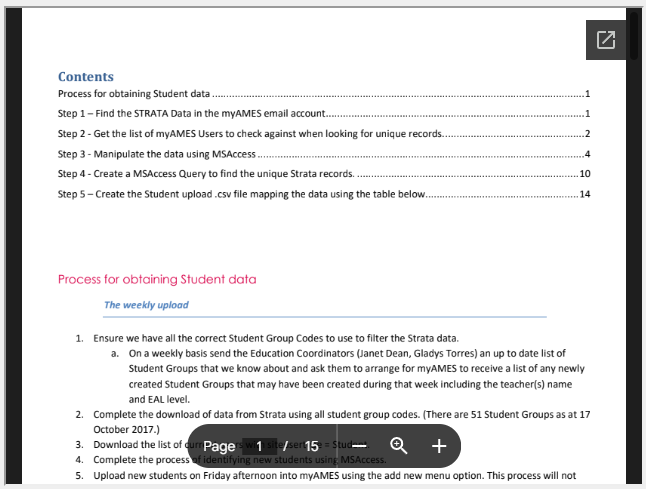Click the blue 'Contents' heading

(x=85, y=77)
